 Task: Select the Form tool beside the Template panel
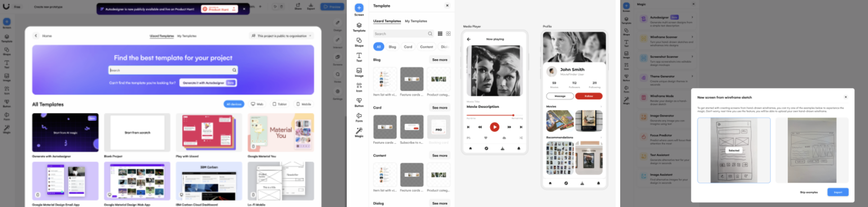click(359, 117)
